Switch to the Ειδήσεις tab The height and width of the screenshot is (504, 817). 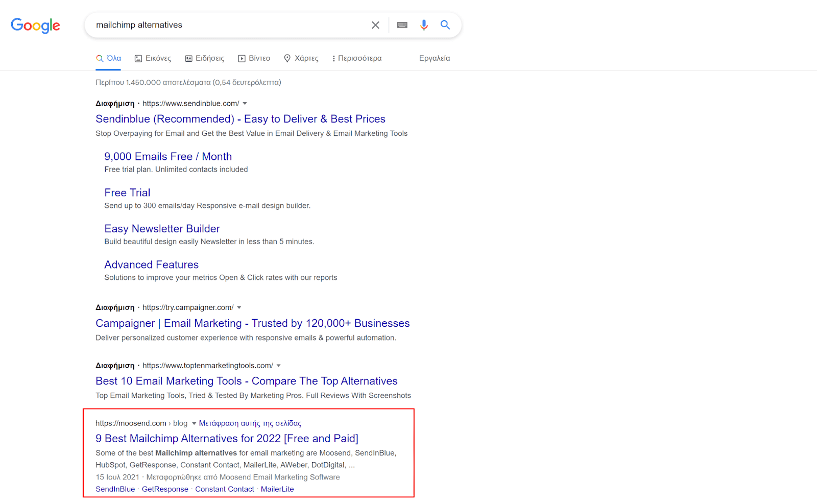click(x=205, y=58)
